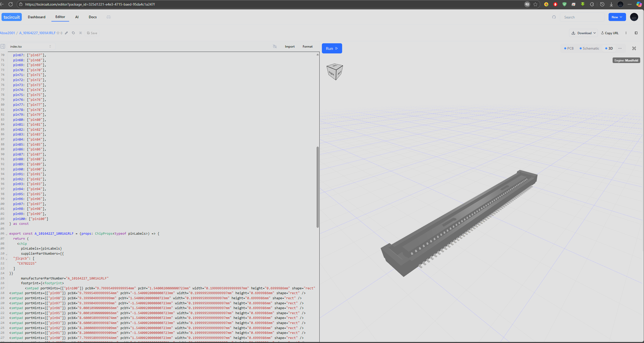This screenshot has width=644, height=343.
Task: Switch to the PCB view tab
Action: click(569, 48)
